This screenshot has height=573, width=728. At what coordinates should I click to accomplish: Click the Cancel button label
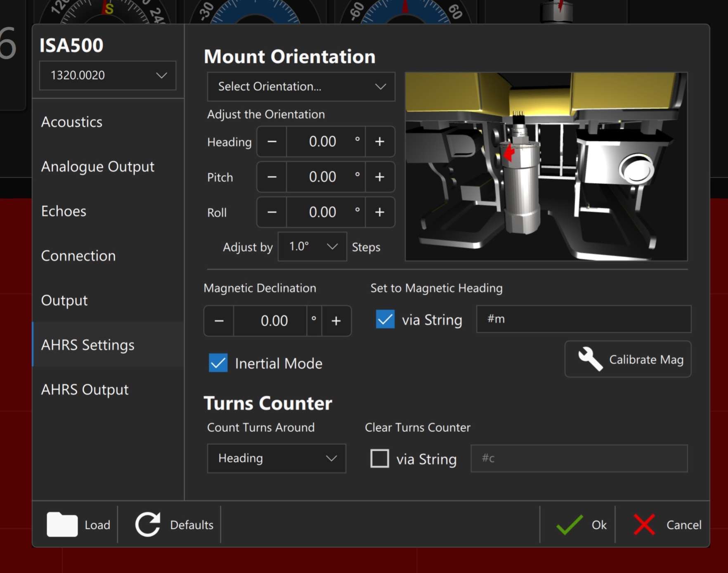684,525
